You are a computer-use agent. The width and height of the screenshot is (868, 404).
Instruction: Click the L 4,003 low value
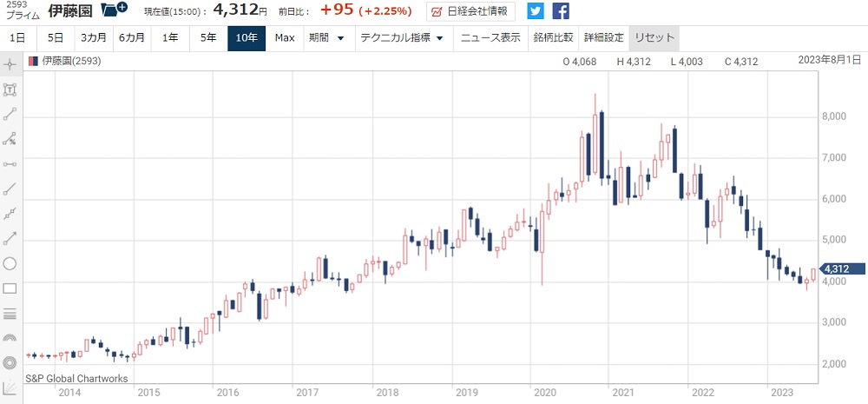point(687,62)
